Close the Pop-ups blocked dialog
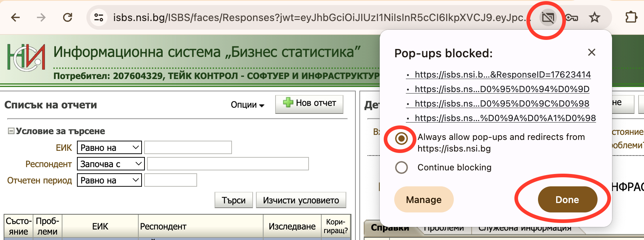Screen dimensions: 644x240 [x=592, y=53]
